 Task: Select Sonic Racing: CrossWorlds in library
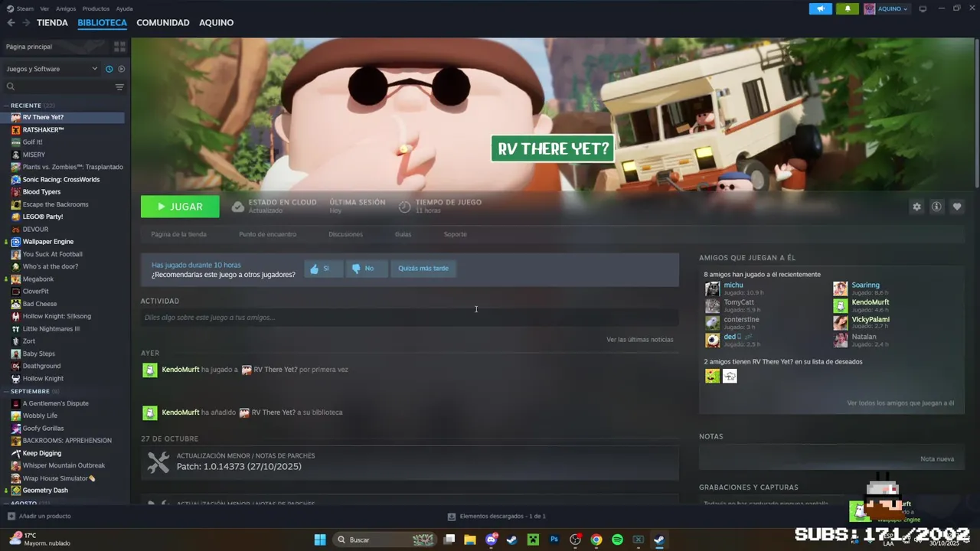click(x=63, y=180)
